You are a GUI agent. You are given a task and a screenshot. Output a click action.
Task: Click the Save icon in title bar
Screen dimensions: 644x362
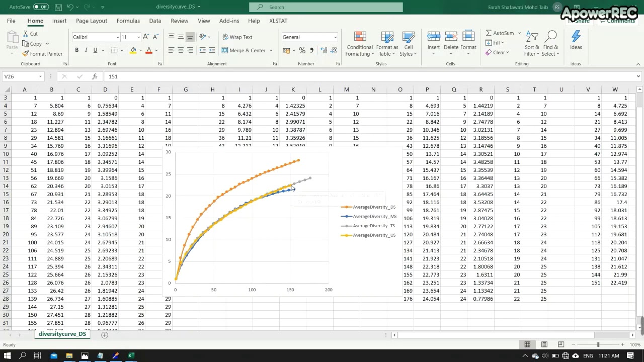coord(58,7)
